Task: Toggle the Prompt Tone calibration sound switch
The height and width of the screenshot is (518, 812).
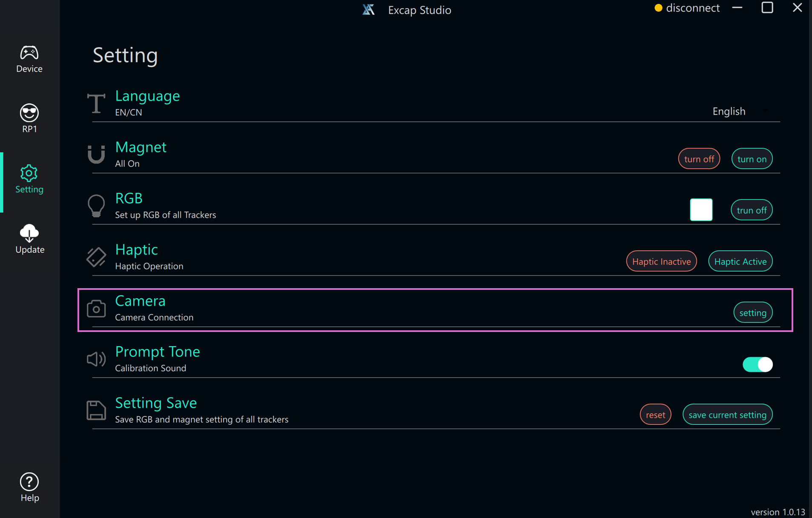Action: pos(757,364)
